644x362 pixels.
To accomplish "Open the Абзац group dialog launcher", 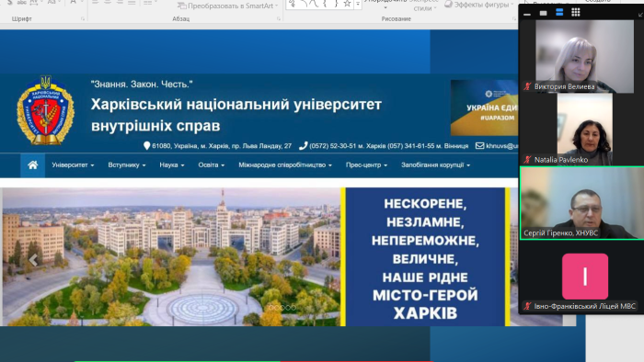I will click(279, 19).
